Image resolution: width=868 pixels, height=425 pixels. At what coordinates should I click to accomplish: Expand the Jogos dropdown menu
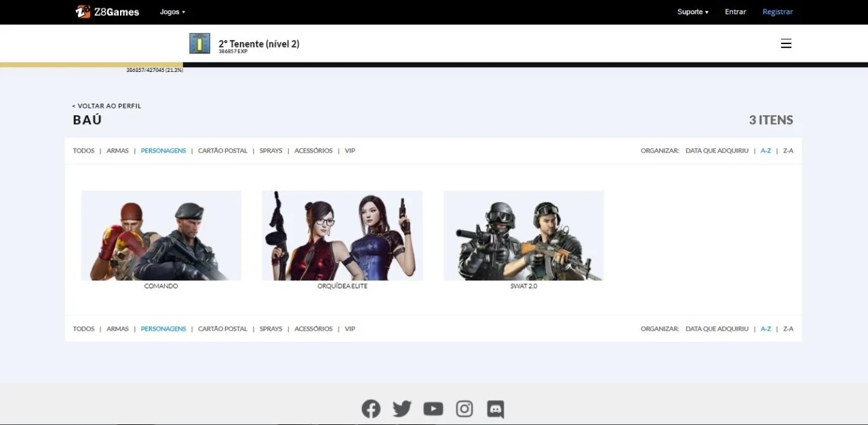(172, 12)
